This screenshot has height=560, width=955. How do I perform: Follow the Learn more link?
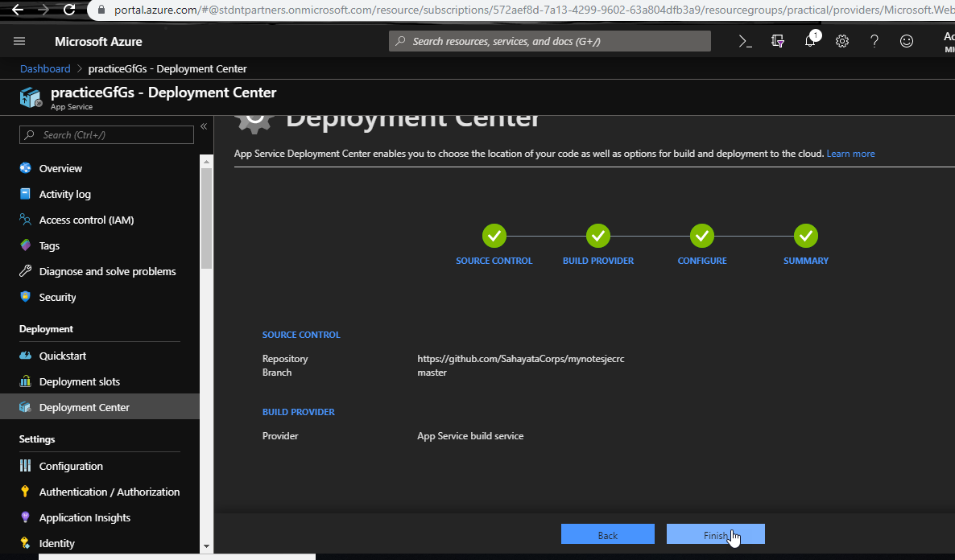tap(850, 154)
